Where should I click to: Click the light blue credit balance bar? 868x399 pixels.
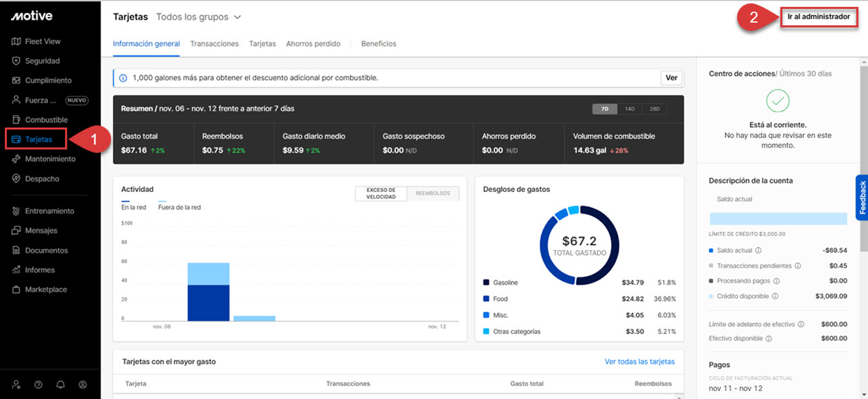[x=777, y=218]
